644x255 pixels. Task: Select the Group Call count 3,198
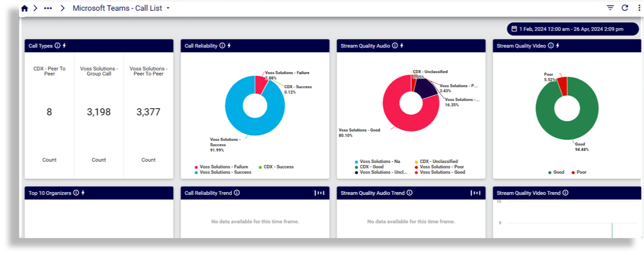tap(99, 112)
